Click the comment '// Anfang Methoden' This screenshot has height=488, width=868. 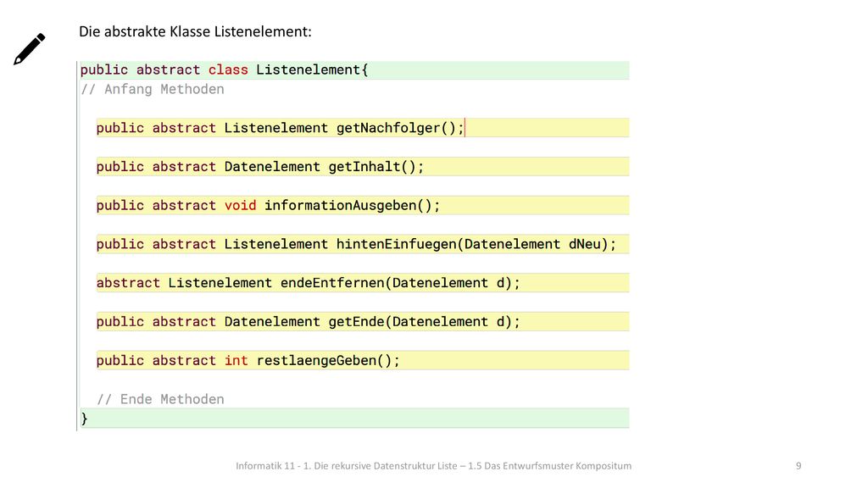153,89
